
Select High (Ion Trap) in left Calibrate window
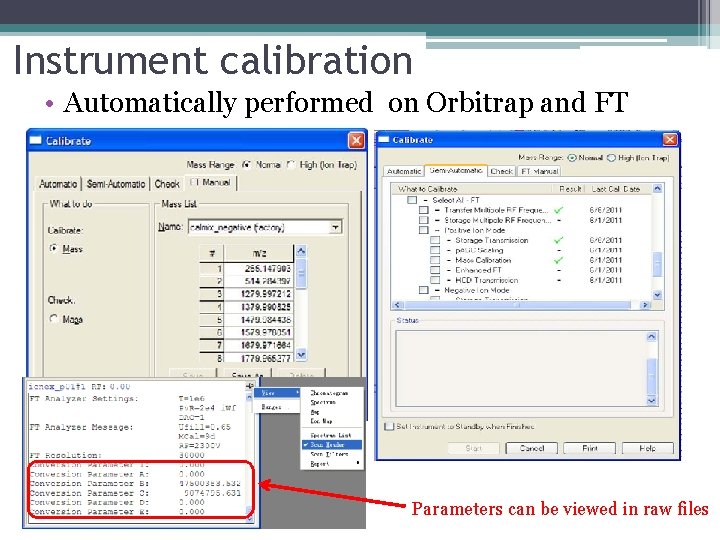click(291, 164)
